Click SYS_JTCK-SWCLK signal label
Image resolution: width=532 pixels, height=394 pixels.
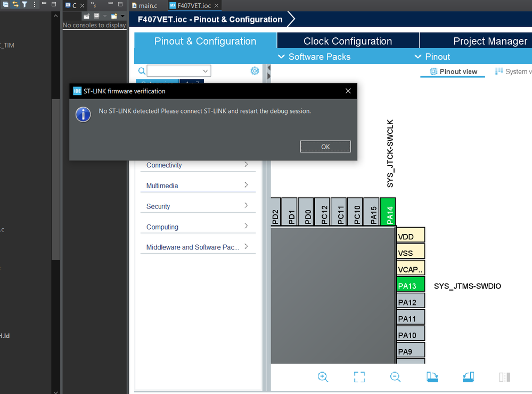point(390,153)
